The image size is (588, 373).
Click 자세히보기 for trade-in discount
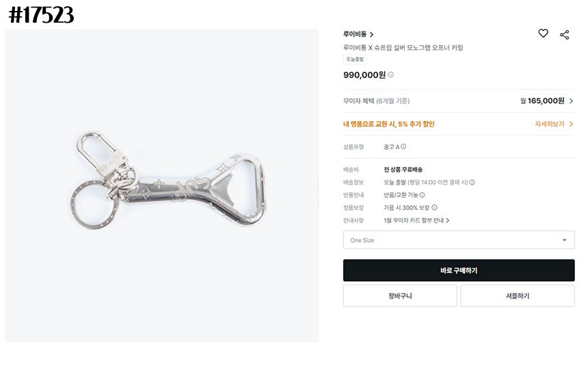[553, 125]
